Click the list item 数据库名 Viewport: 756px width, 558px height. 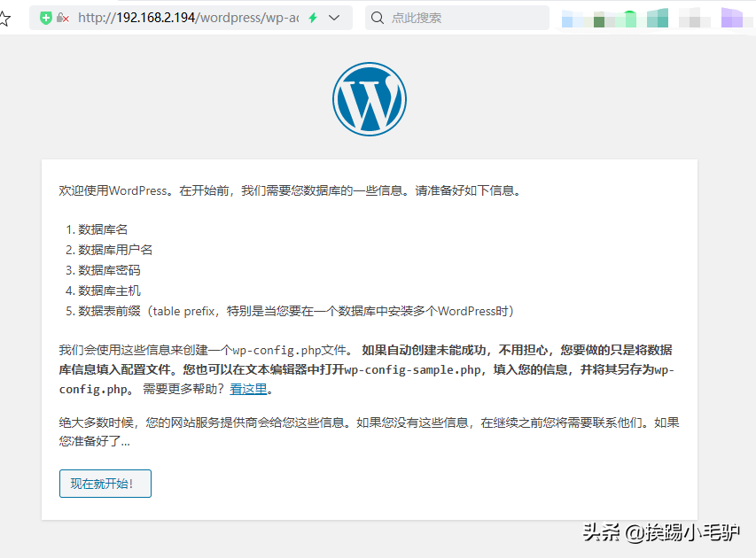pos(103,229)
